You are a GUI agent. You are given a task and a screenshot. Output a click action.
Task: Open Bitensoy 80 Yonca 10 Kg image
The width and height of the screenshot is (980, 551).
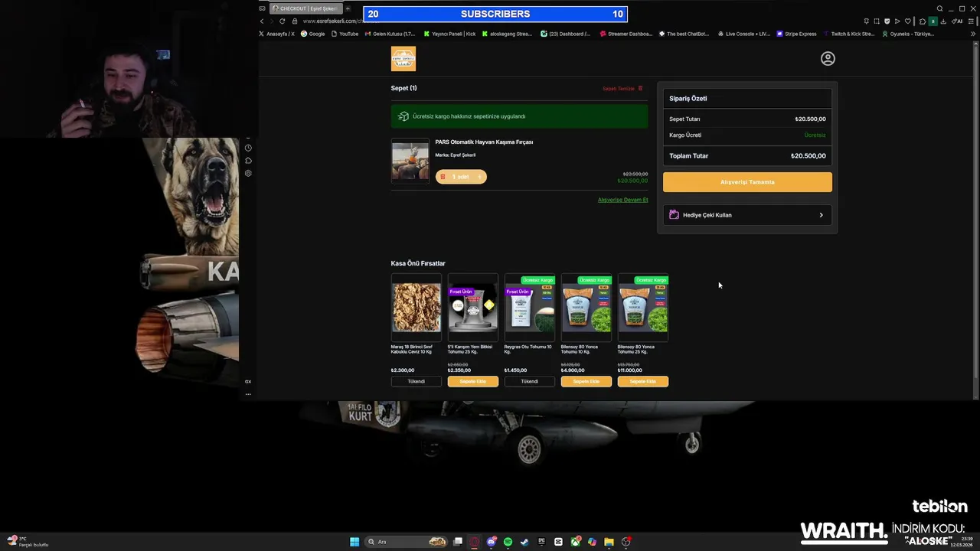coord(586,307)
